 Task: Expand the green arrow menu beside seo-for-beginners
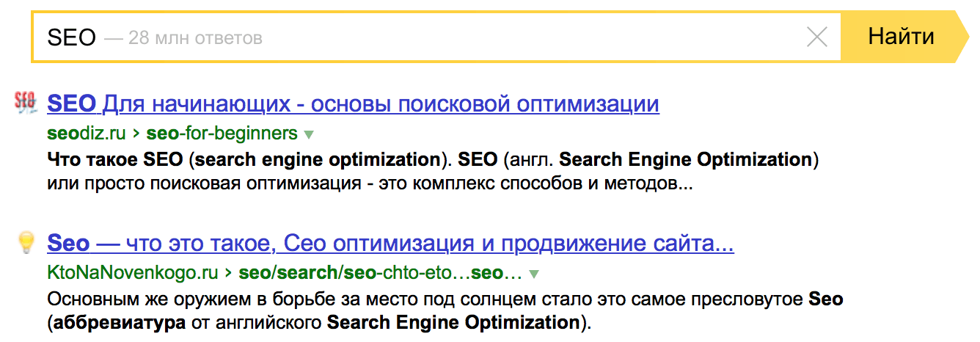309,134
